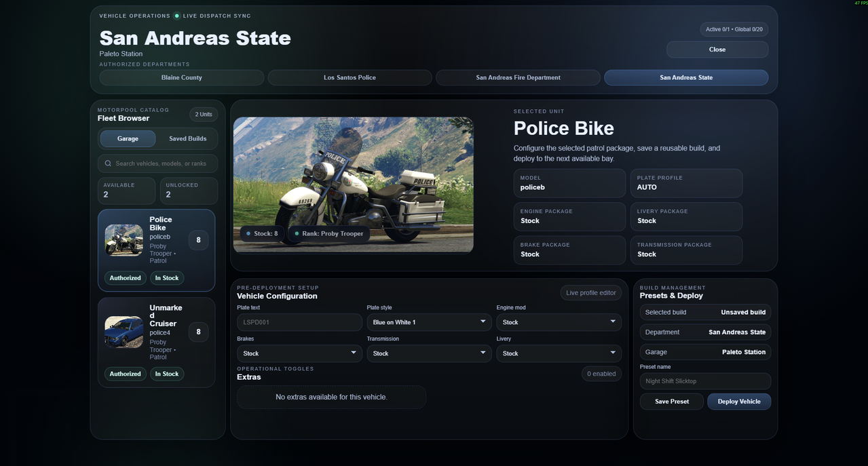Click the Unmarked Cruiser stock count 8 badge
This screenshot has width=868, height=466.
click(x=198, y=332)
